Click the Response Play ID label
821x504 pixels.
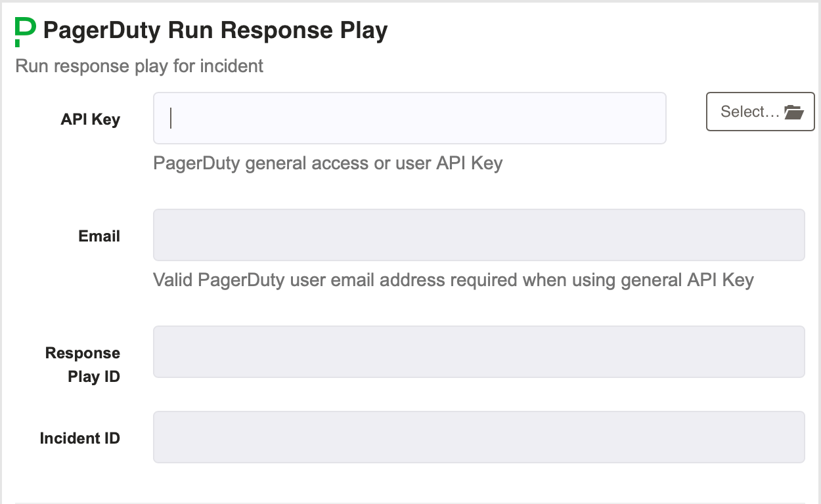81,364
